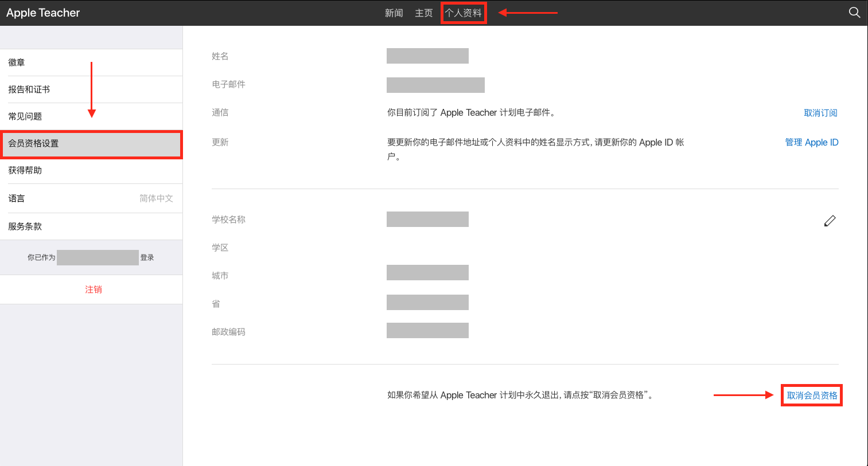Open 获得帮助 in the sidebar
868x466 pixels.
pyautogui.click(x=91, y=170)
